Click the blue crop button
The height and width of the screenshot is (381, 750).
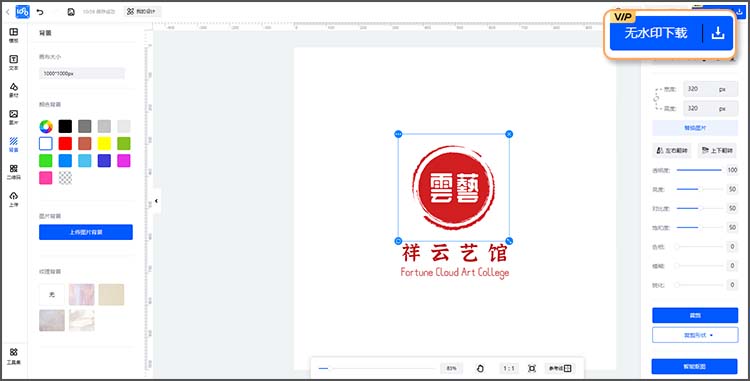pos(695,316)
